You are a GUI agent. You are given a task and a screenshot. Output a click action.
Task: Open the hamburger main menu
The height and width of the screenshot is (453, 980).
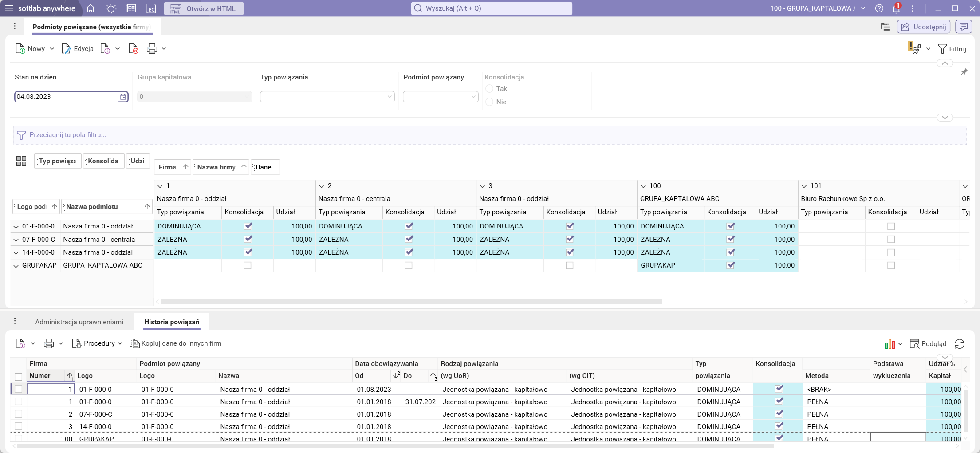[9, 8]
